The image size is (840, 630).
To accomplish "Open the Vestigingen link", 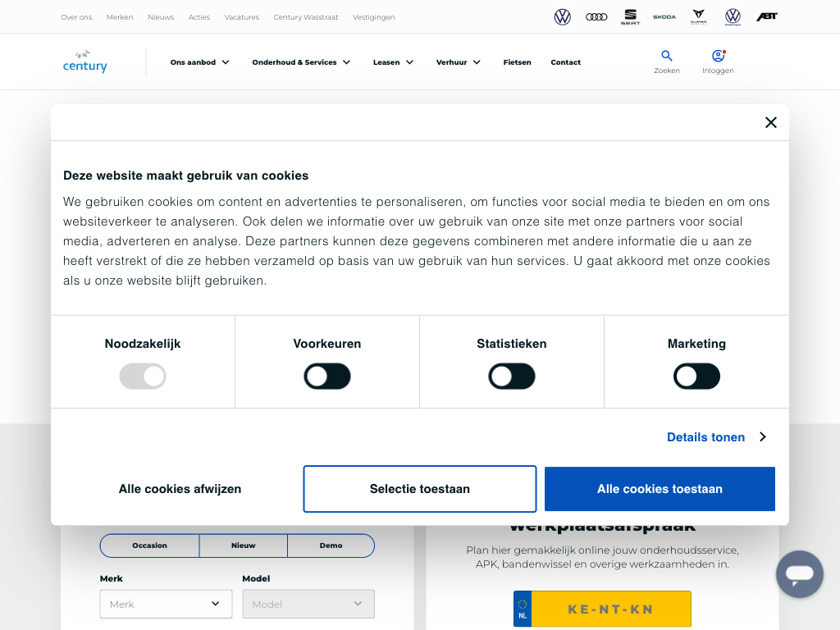I will click(x=374, y=17).
